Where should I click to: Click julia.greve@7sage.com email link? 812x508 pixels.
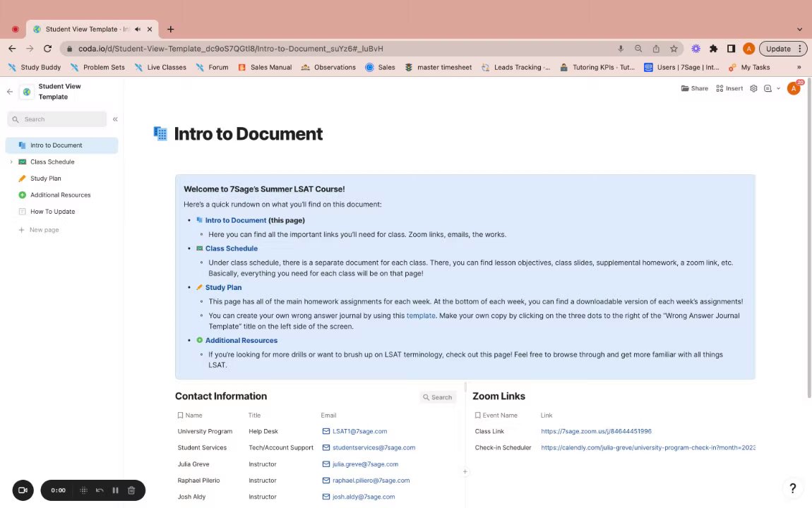click(x=365, y=464)
